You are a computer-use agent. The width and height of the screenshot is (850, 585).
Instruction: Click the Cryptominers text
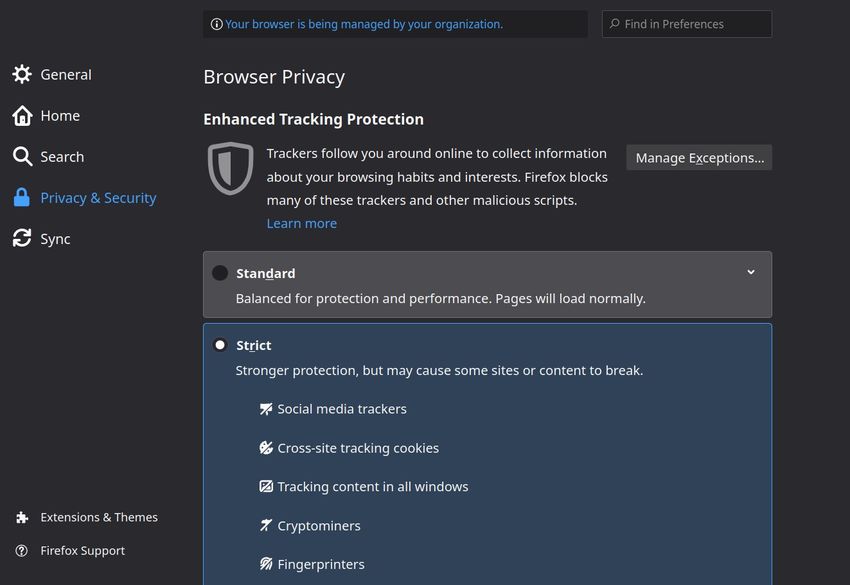click(x=319, y=525)
